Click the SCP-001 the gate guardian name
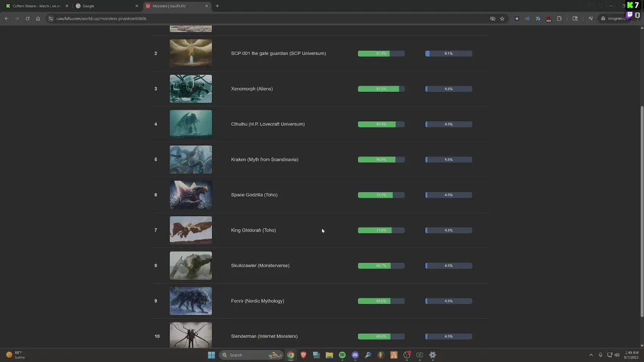Screen dimensions: 644x362 tap(278, 53)
